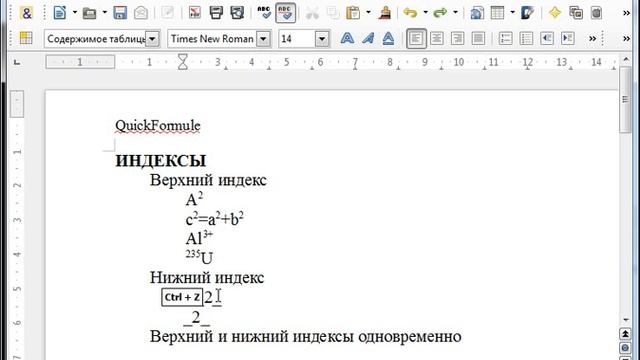Image resolution: width=640 pixels, height=360 pixels.
Task: Click the Export as PDF icon
Action: tap(195, 13)
